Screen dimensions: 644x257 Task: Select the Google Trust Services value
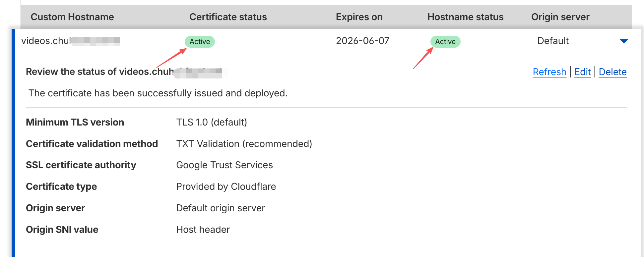(225, 165)
